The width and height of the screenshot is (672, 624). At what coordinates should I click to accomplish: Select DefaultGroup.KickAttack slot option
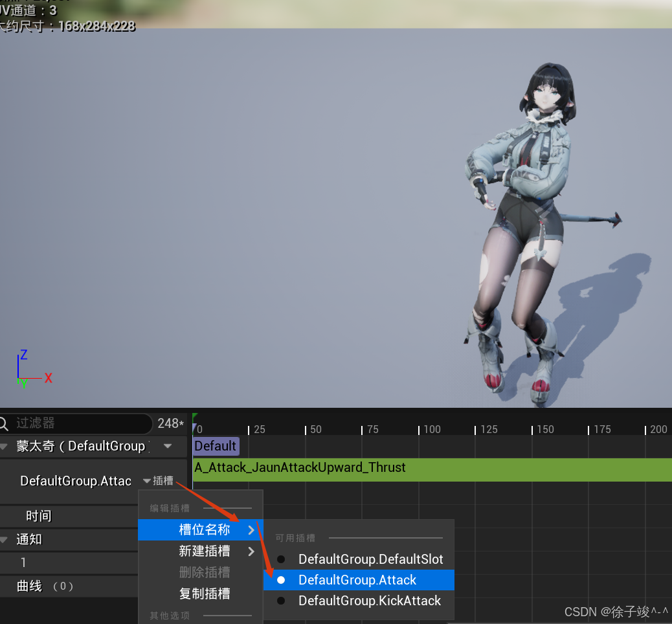(x=359, y=601)
